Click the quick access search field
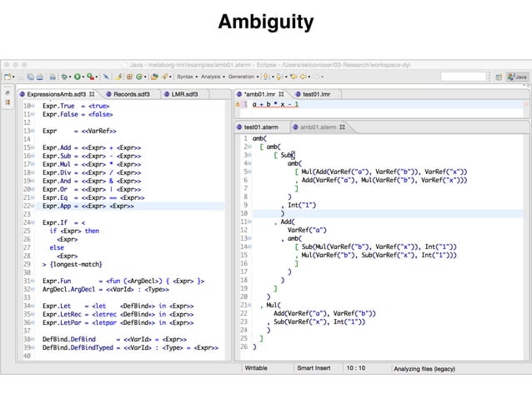 [x=463, y=77]
